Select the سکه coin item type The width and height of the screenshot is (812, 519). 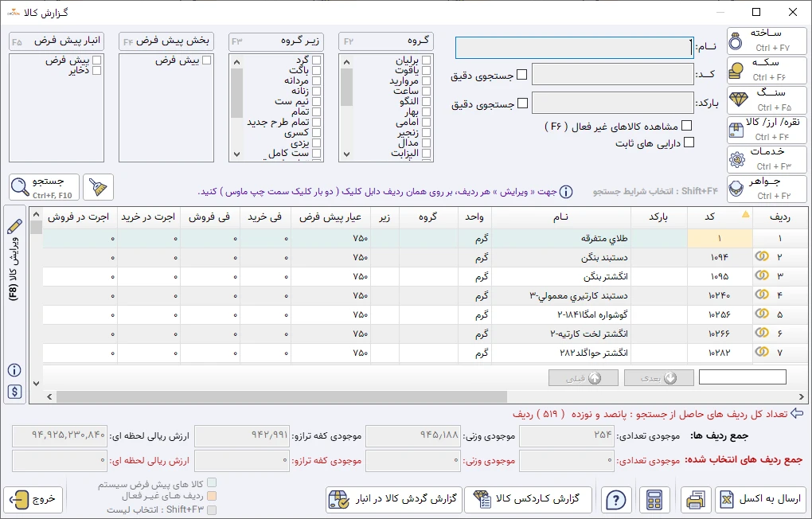767,70
